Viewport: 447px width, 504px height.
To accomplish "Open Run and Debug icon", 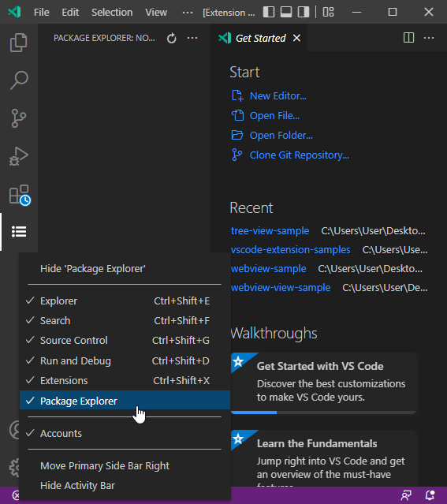I will (x=19, y=156).
